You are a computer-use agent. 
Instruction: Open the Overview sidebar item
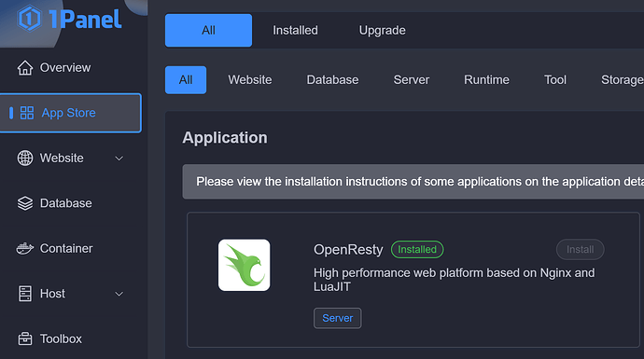tap(71, 68)
